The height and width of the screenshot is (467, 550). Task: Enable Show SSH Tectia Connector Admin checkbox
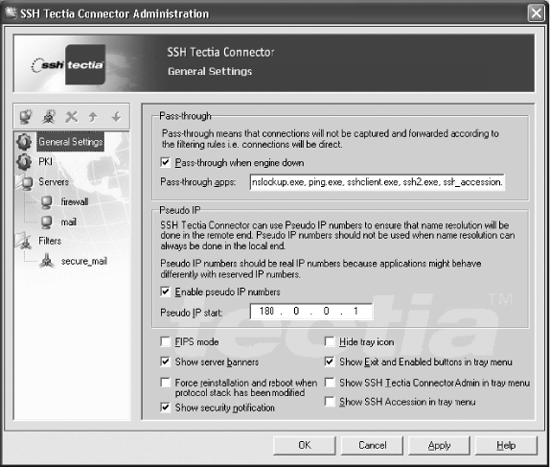[x=329, y=382]
